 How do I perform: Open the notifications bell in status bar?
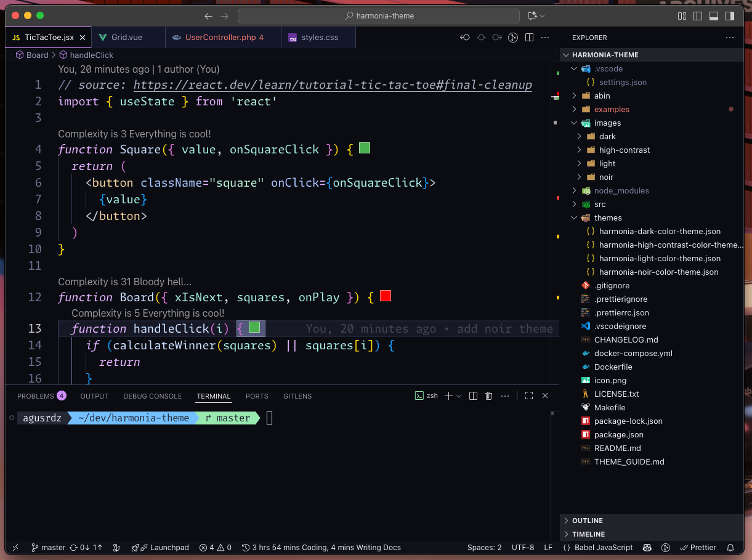(x=730, y=547)
